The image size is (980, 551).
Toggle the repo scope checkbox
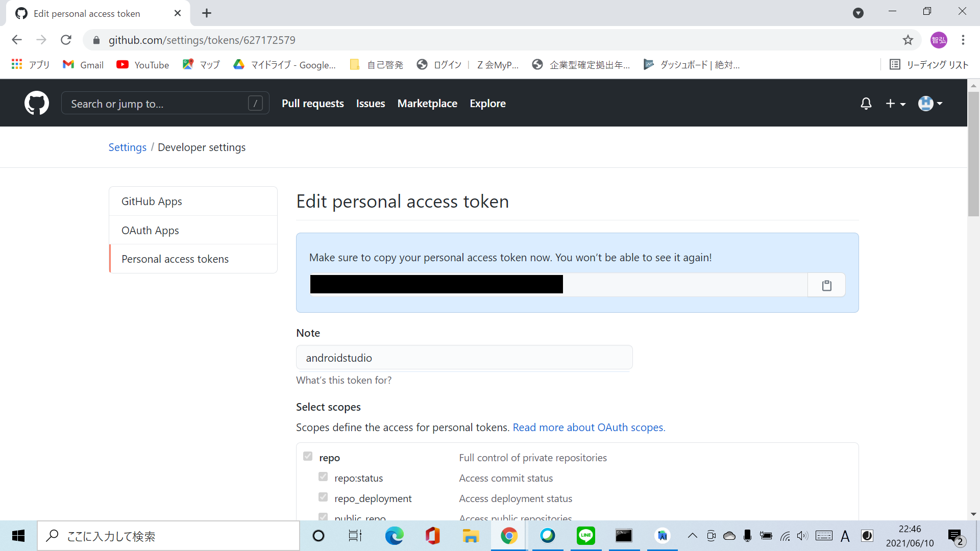[308, 456]
